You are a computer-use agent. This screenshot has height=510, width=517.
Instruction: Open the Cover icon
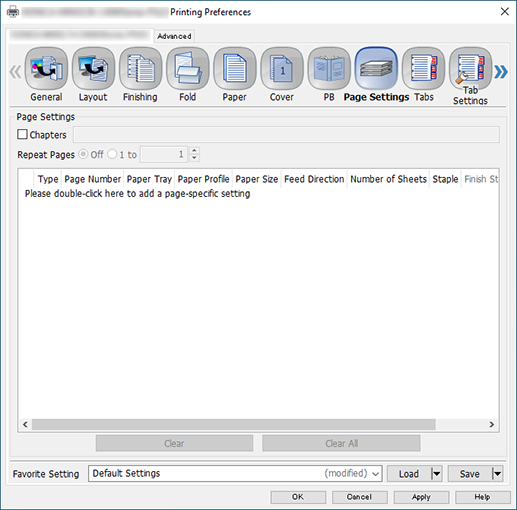coord(282,68)
